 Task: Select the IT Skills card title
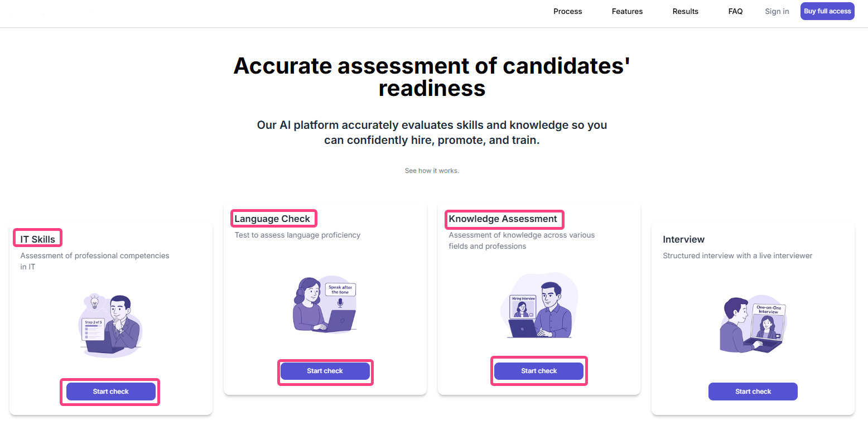(x=38, y=239)
